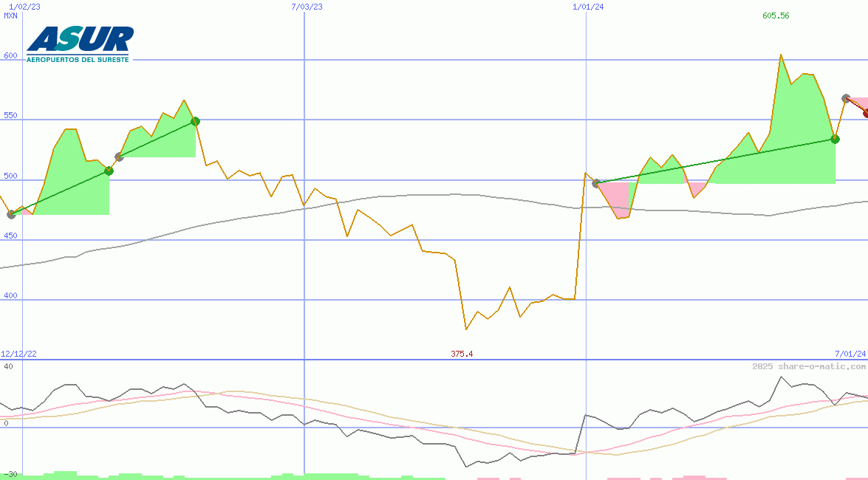This screenshot has width=868, height=480.
Task: Select gray entry marker just after 1/01/24
Action: (596, 183)
